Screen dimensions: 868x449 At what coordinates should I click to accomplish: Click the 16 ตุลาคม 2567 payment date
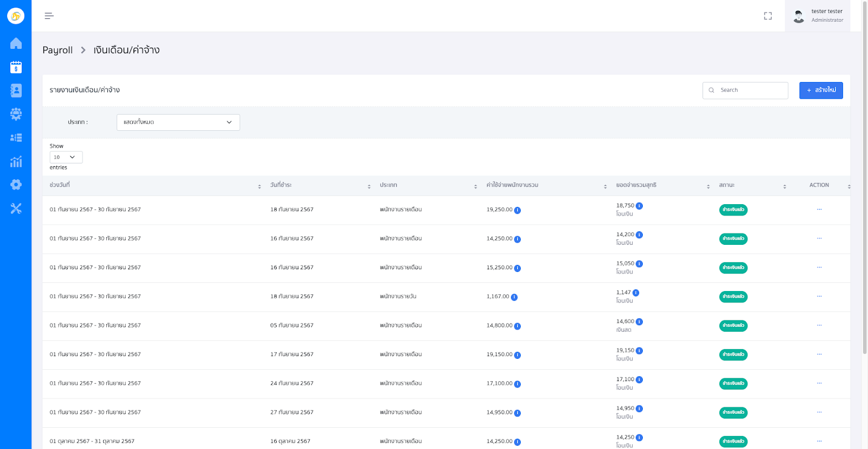coord(290,441)
